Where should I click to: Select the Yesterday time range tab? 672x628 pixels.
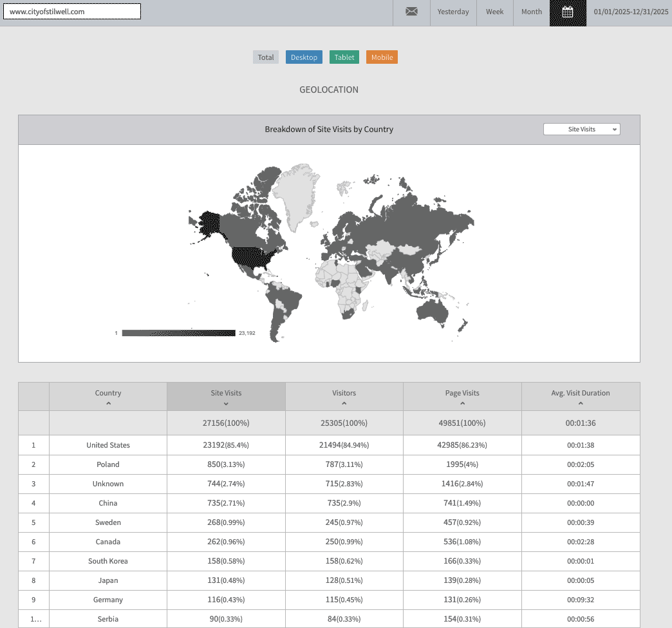coord(453,12)
